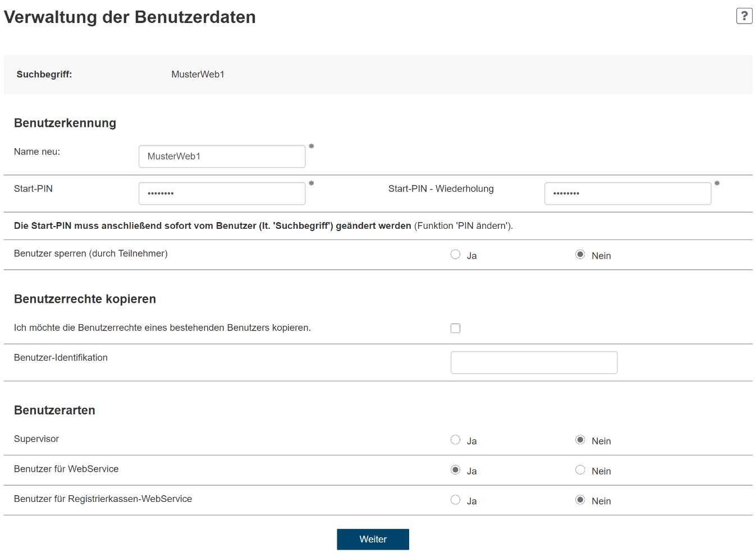The image size is (756, 558).
Task: Click the Benutzerarten section heading
Action: (x=54, y=410)
